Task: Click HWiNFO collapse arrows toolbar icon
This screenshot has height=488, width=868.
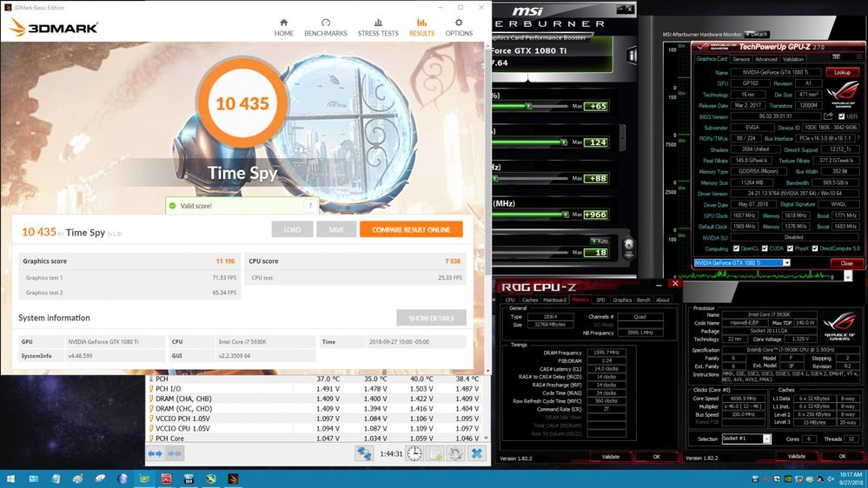Action: pos(175,453)
